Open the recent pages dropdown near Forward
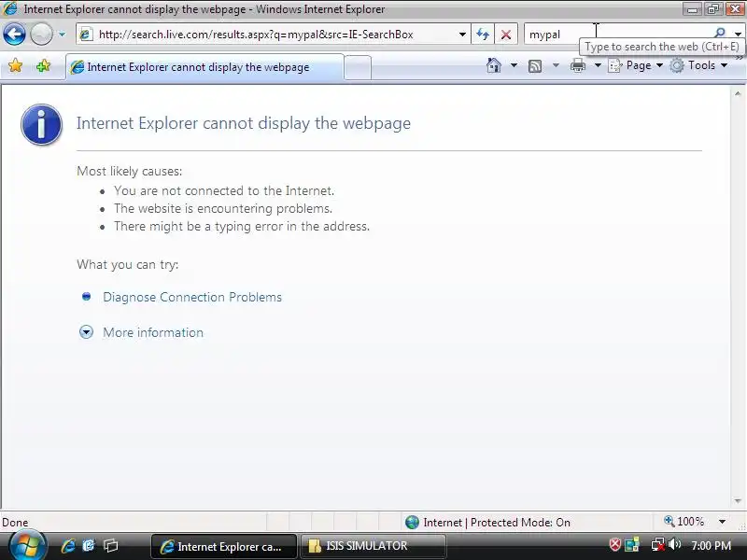 [62, 35]
